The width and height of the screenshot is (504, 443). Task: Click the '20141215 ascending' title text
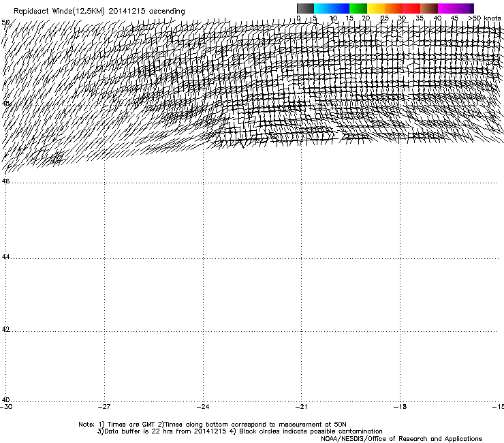coord(147,12)
